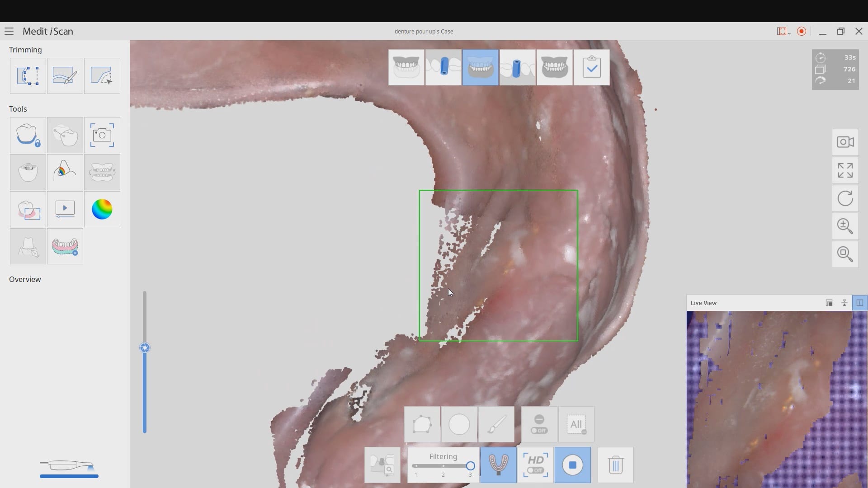Open the hamburger main menu
Viewport: 868px width, 488px height.
click(x=9, y=31)
